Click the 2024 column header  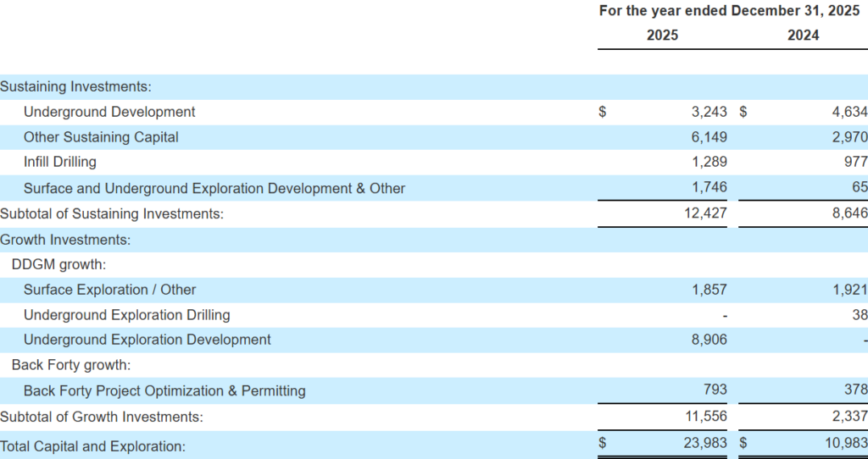[803, 36]
